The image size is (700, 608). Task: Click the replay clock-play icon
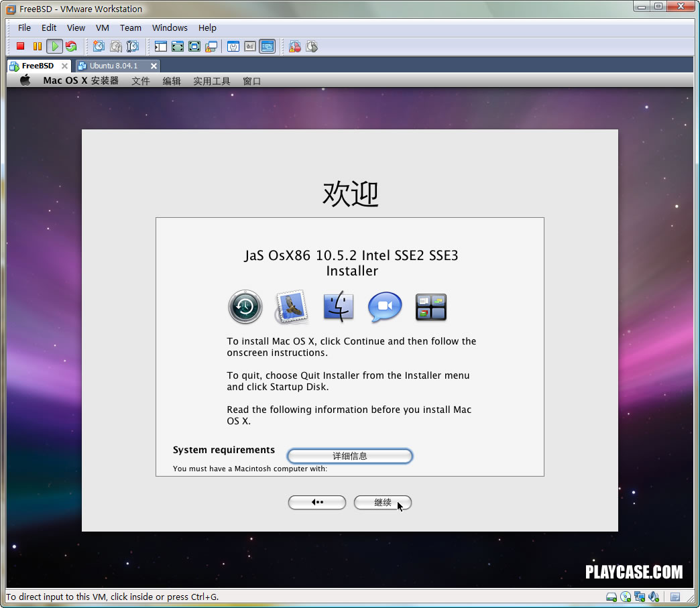(x=312, y=46)
